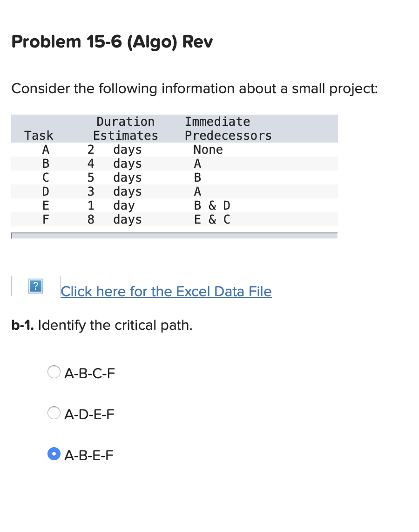Screen dimensions: 419x532
Task: Select the row for Task C
Action: pyautogui.click(x=140, y=177)
